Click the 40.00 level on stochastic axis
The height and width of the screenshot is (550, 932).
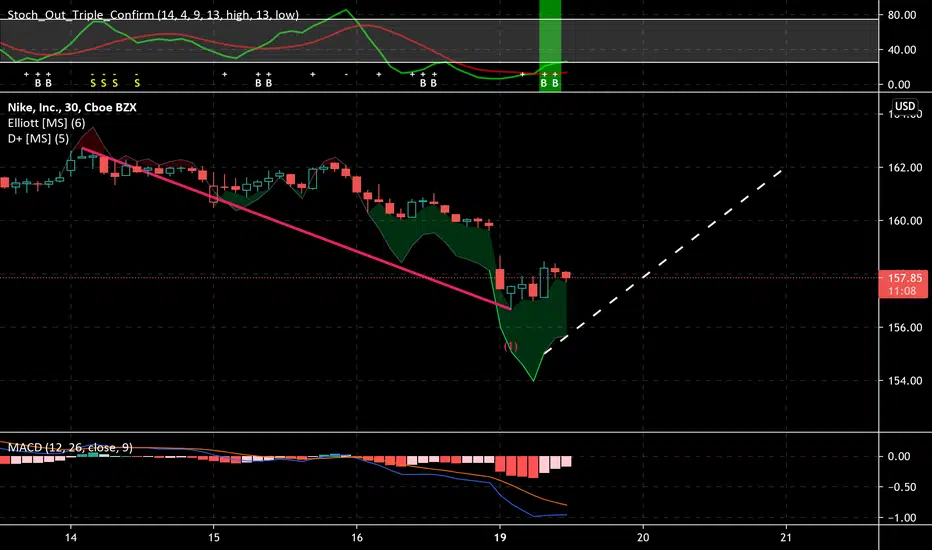pyautogui.click(x=902, y=50)
